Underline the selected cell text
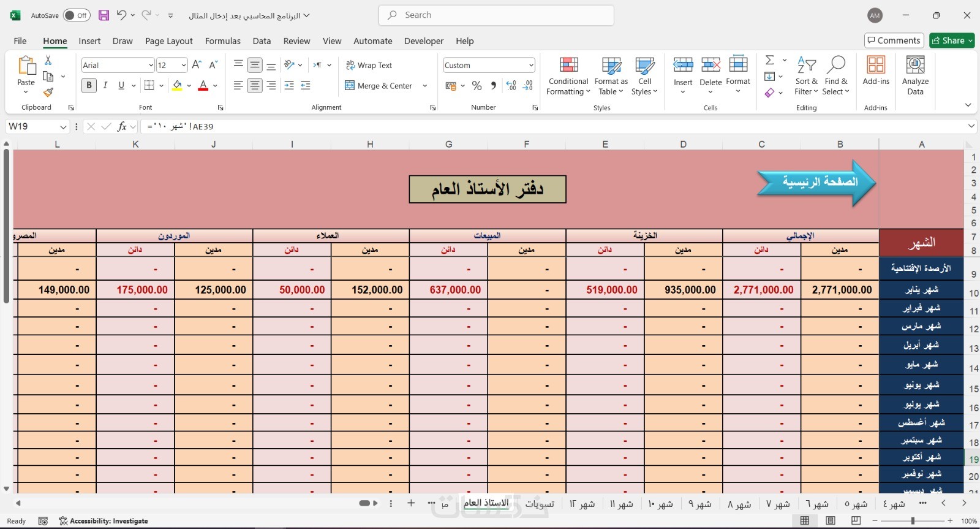Screen dimensions: 980x529 pos(121,86)
